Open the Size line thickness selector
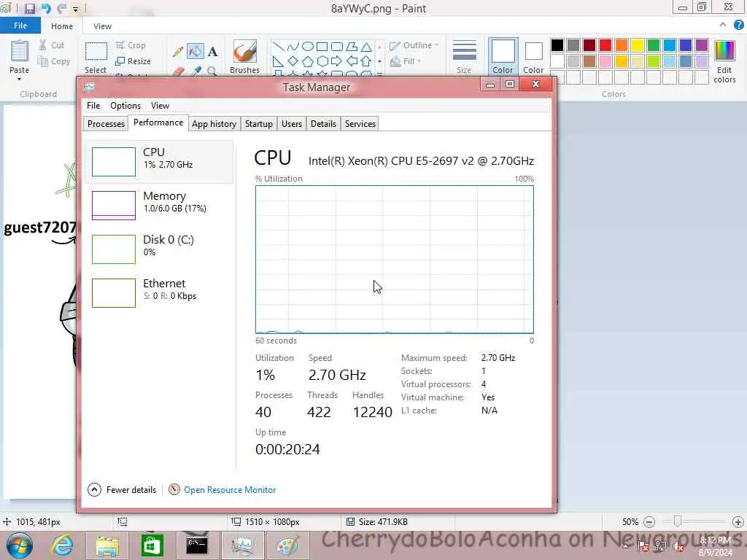This screenshot has width=747, height=560. click(464, 57)
